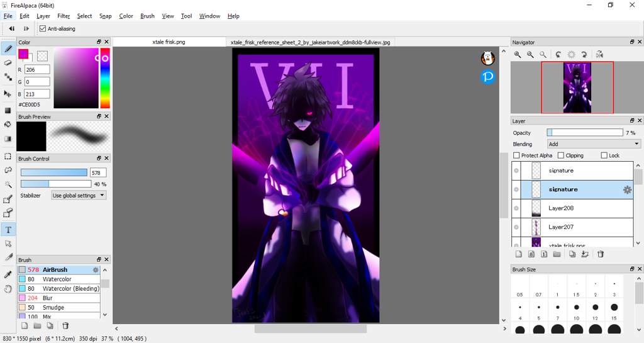Screen dimensions: 644x343
Task: Open the Filter menu
Action: (x=64, y=16)
